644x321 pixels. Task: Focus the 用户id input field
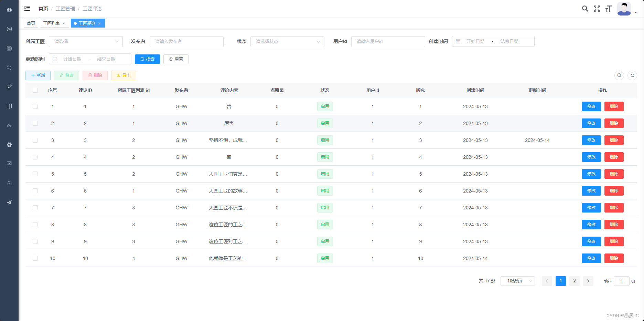click(388, 41)
